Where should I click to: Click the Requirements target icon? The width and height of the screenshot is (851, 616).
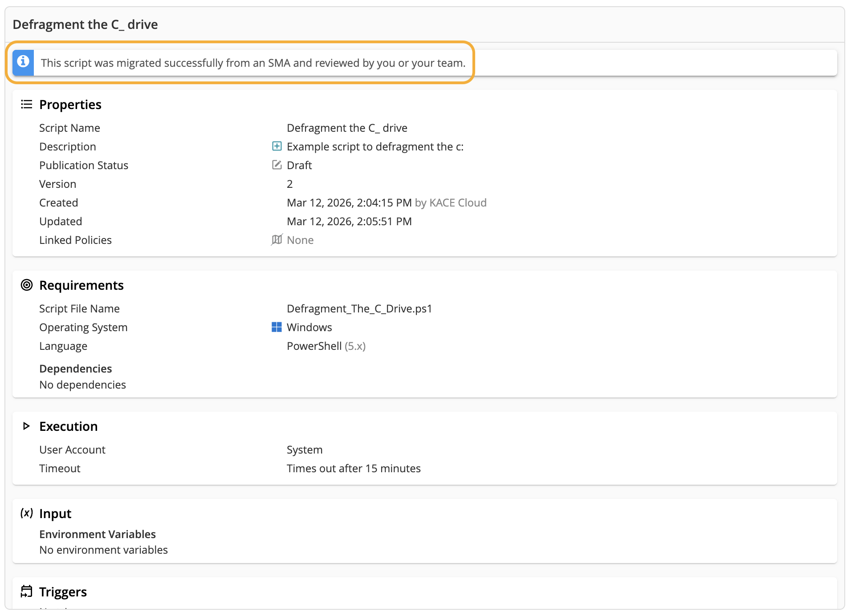tap(27, 285)
